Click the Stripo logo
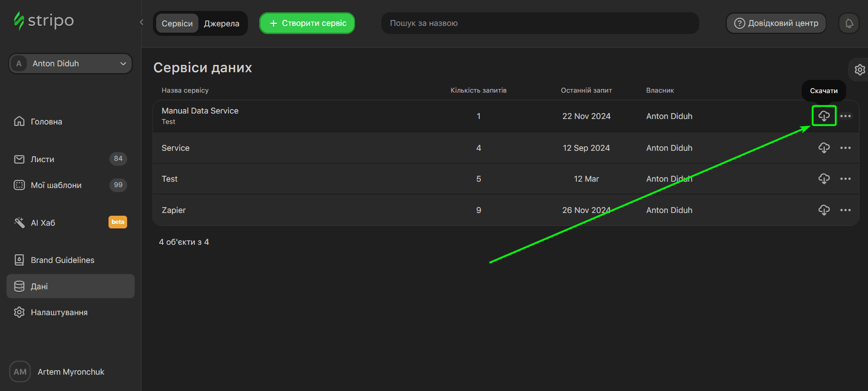This screenshot has width=868, height=391. 44,21
